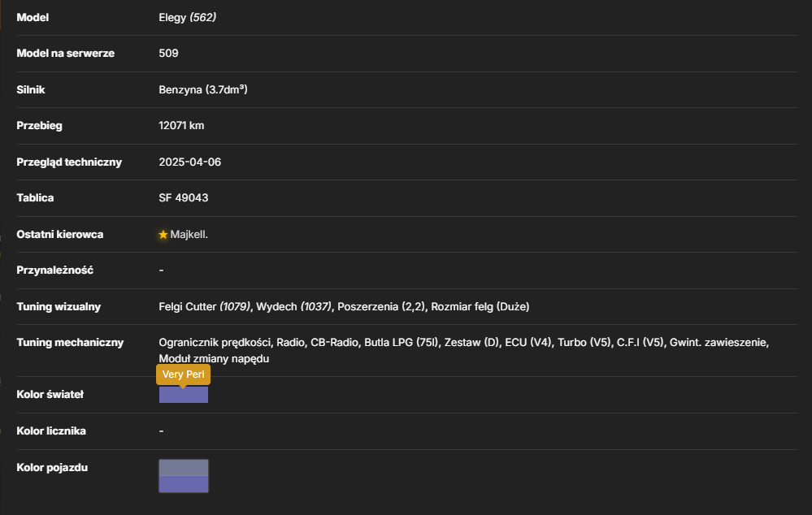Screen dimensions: 812x515
Task: Select the Przebieg row label
Action: (x=39, y=126)
